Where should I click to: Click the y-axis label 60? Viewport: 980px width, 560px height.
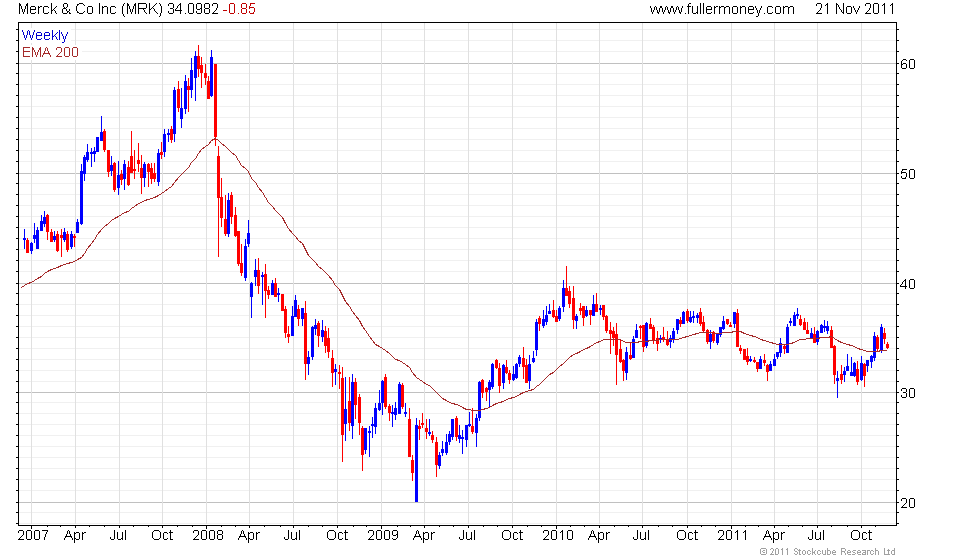tap(908, 64)
